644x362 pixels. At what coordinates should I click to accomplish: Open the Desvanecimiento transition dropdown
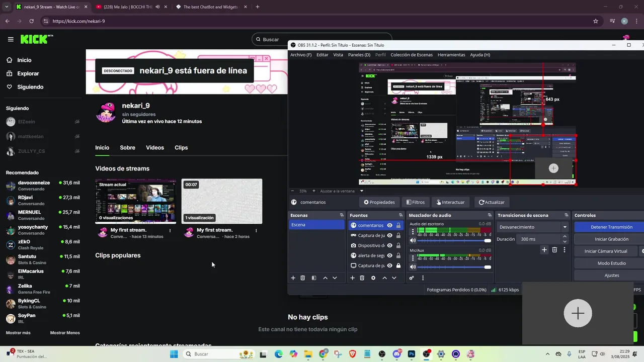coord(533,227)
